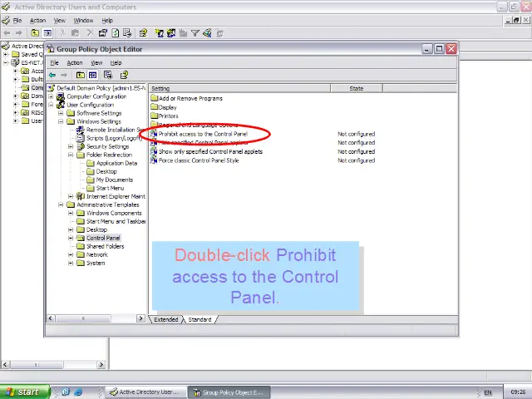The width and height of the screenshot is (532, 399).
Task: Select Scripts (Logon/Logoff) in tree
Action: pyautogui.click(x=114, y=138)
